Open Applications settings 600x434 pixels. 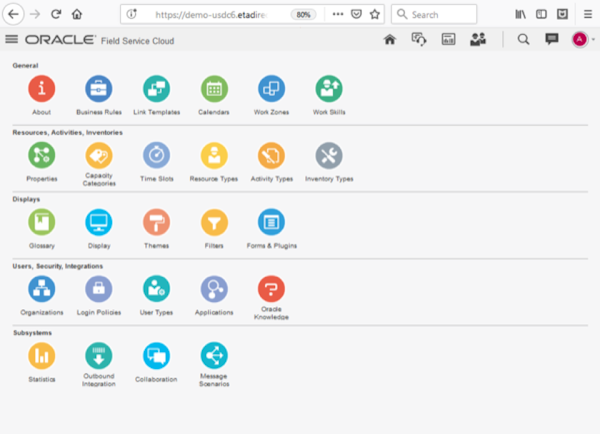click(214, 289)
